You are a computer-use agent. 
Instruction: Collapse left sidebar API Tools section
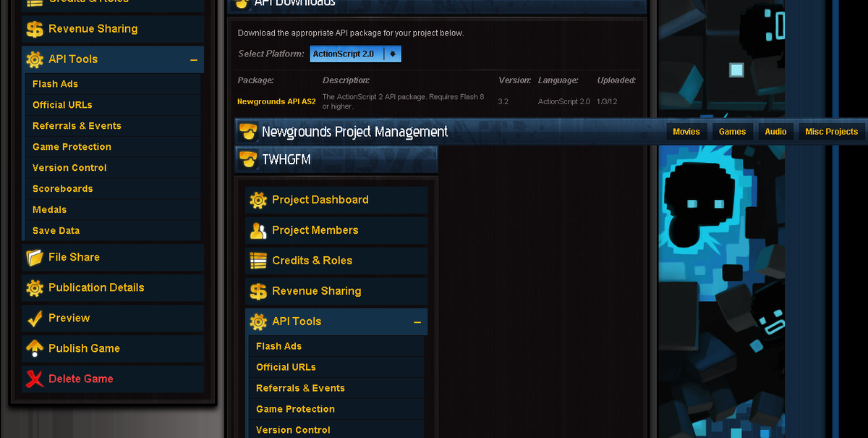coord(194,60)
